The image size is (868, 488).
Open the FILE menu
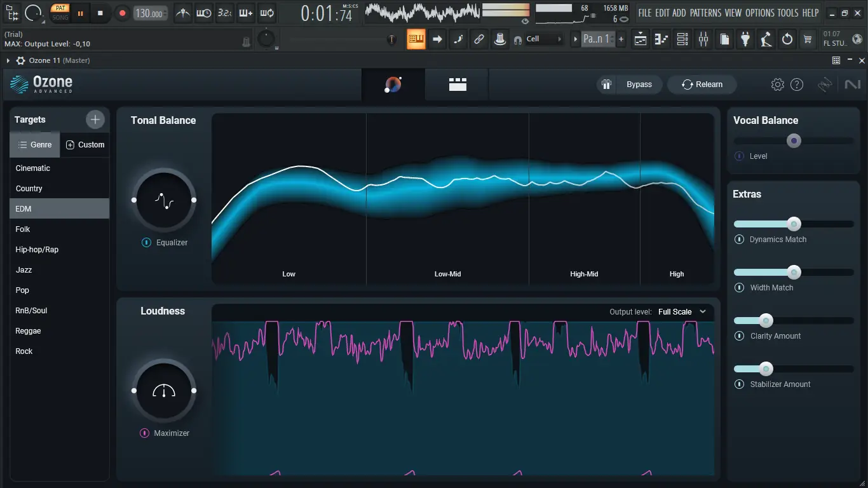coord(645,13)
